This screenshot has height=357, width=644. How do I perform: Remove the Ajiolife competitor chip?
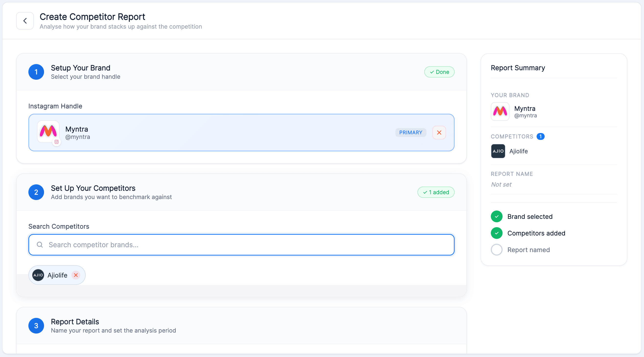click(76, 275)
